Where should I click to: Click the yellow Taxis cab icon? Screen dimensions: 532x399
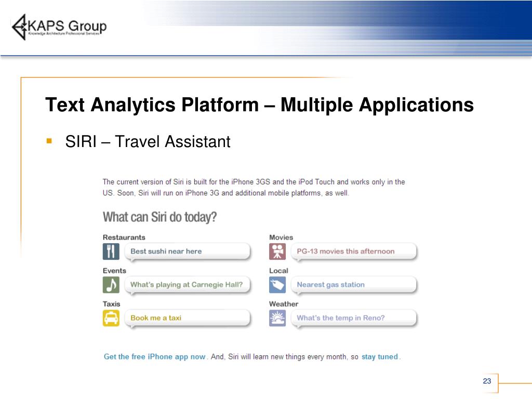111,318
